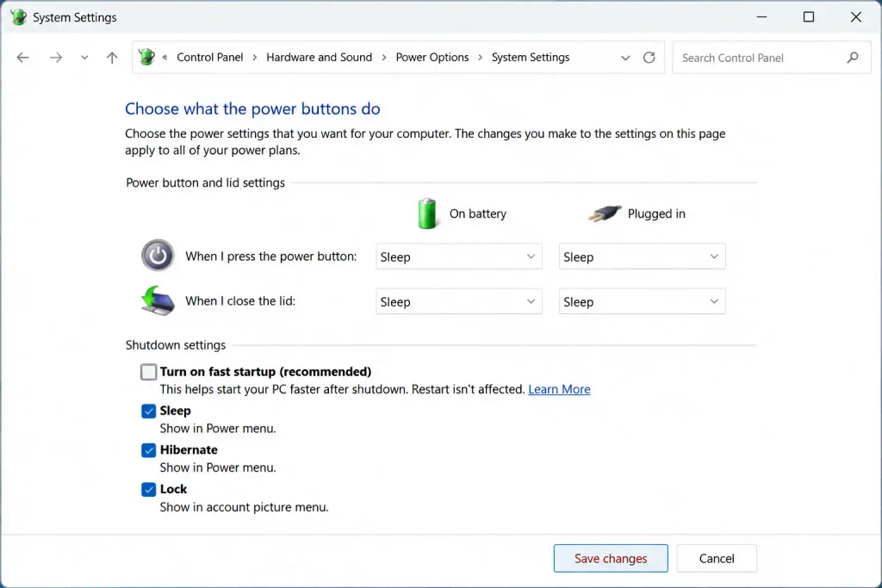The height and width of the screenshot is (588, 882).
Task: Focus the Search Control Panel field
Action: click(x=771, y=58)
